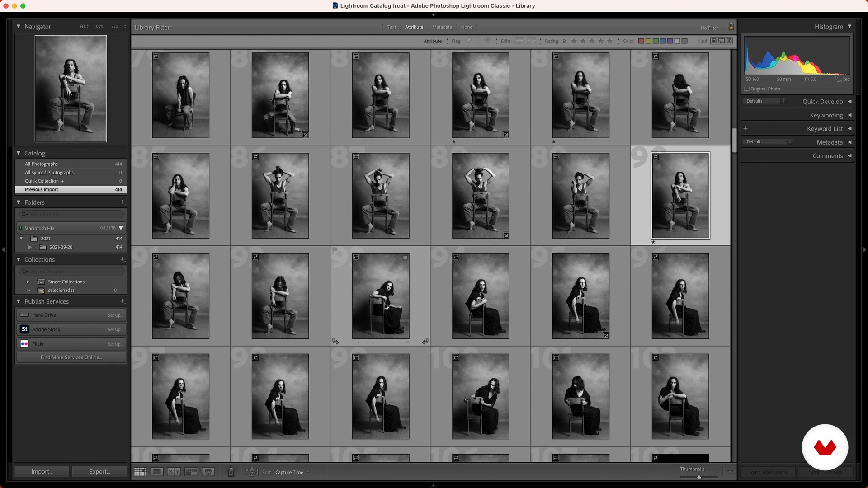Filter Kind by videos

coord(729,41)
